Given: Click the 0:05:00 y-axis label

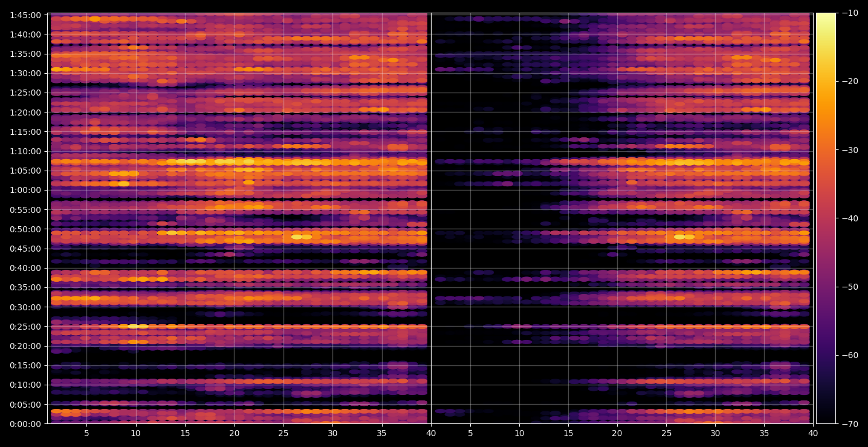Looking at the screenshot, I should pos(25,404).
